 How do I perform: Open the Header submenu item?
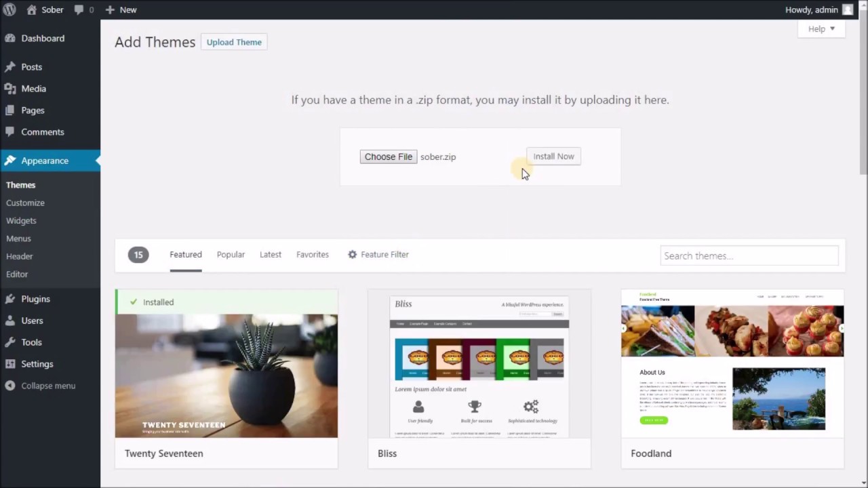tap(20, 256)
